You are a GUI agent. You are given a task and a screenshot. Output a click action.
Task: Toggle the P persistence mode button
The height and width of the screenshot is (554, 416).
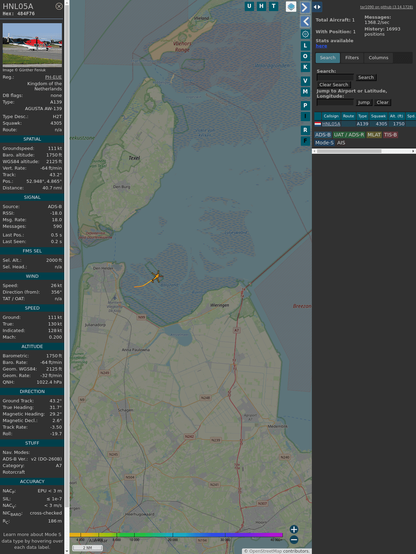[305, 105]
